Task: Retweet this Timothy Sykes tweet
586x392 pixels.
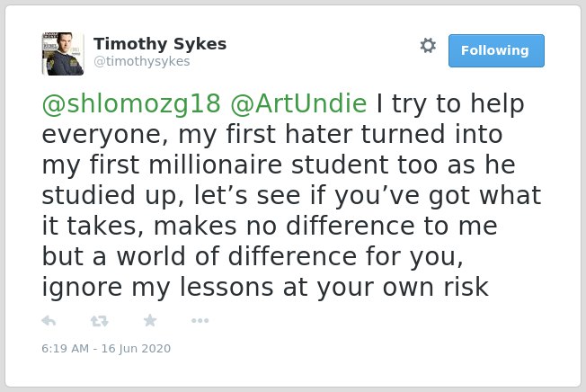Action: click(x=99, y=321)
